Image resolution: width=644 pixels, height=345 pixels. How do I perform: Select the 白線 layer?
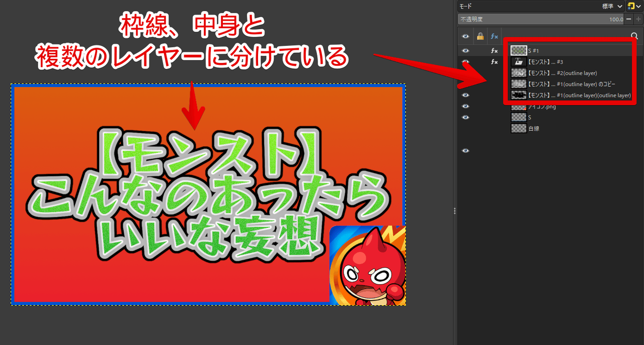tap(533, 128)
